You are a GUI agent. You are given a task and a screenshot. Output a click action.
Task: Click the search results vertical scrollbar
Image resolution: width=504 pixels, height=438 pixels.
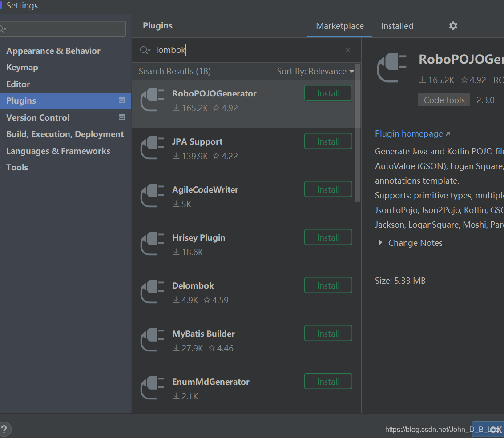click(x=358, y=133)
